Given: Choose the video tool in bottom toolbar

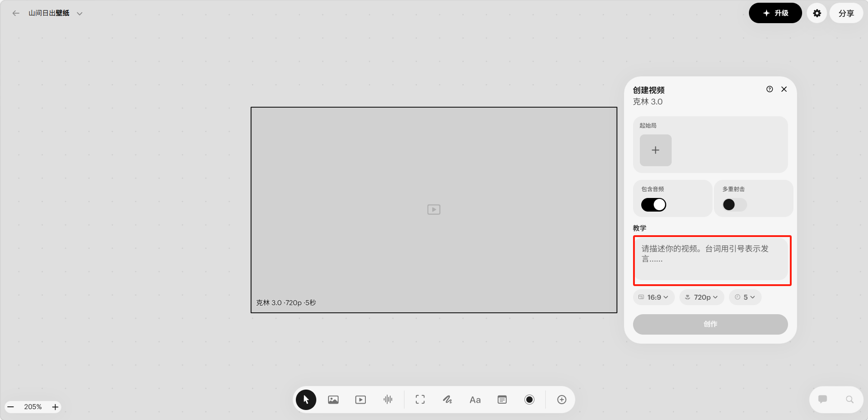Looking at the screenshot, I should (x=360, y=400).
